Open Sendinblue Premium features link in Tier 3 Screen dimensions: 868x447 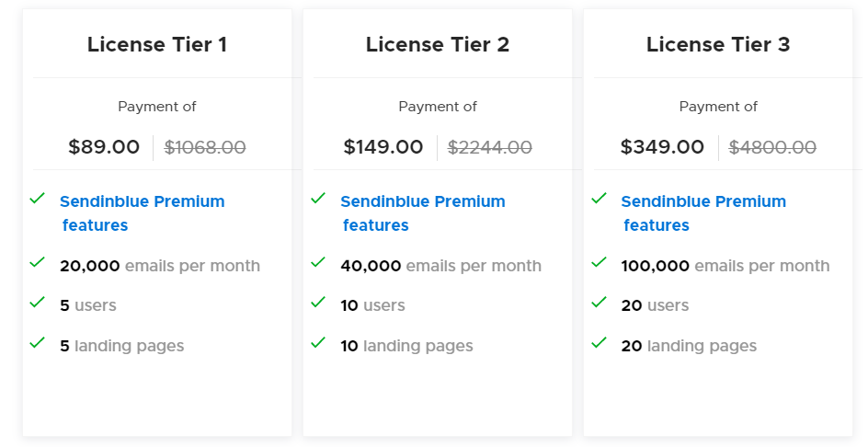coord(703,213)
